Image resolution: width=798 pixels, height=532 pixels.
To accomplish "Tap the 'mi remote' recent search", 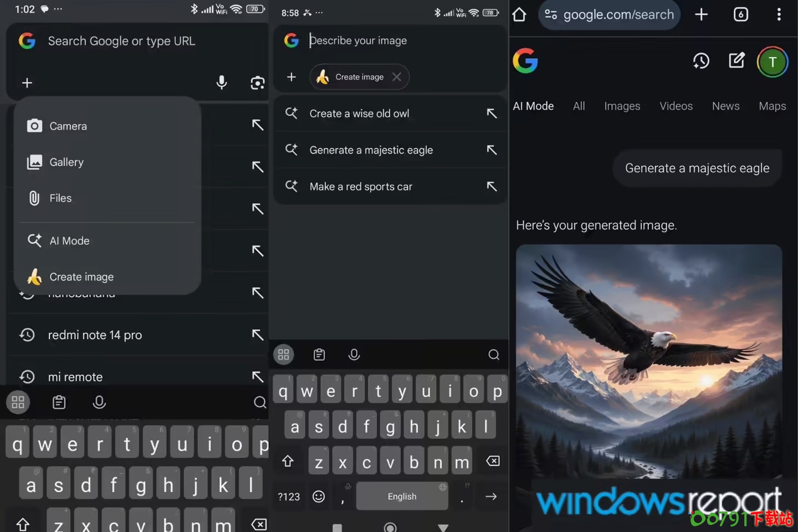I will [75, 377].
